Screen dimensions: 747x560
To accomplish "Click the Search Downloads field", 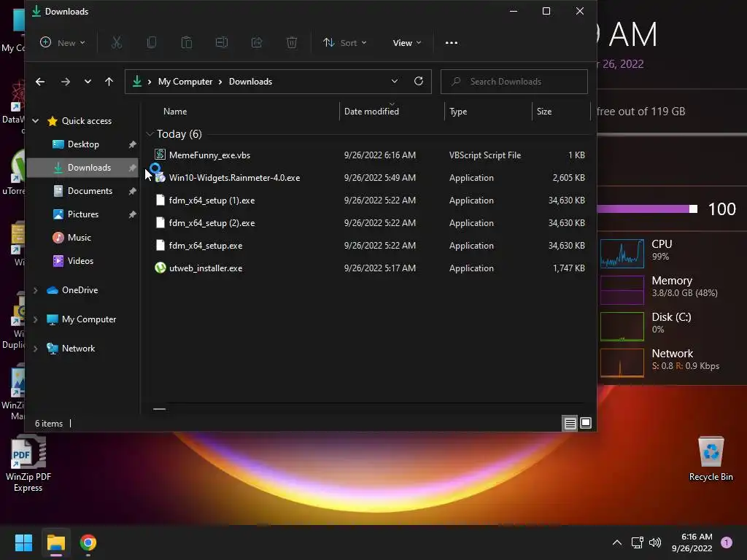I will [x=514, y=82].
